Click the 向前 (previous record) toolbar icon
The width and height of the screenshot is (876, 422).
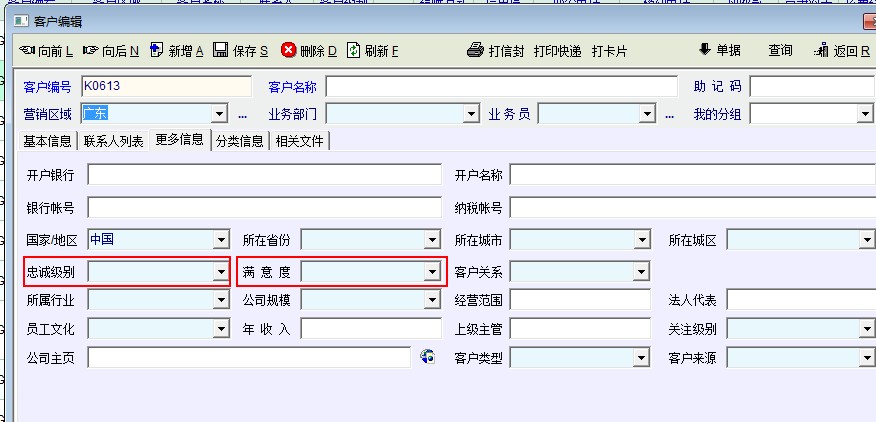pyautogui.click(x=27, y=50)
